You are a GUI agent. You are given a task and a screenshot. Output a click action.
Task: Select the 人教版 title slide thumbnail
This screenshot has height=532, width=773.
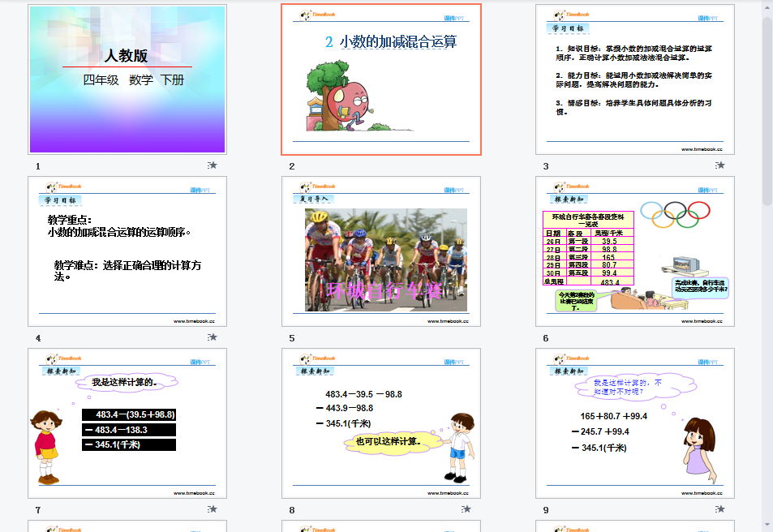pyautogui.click(x=127, y=79)
